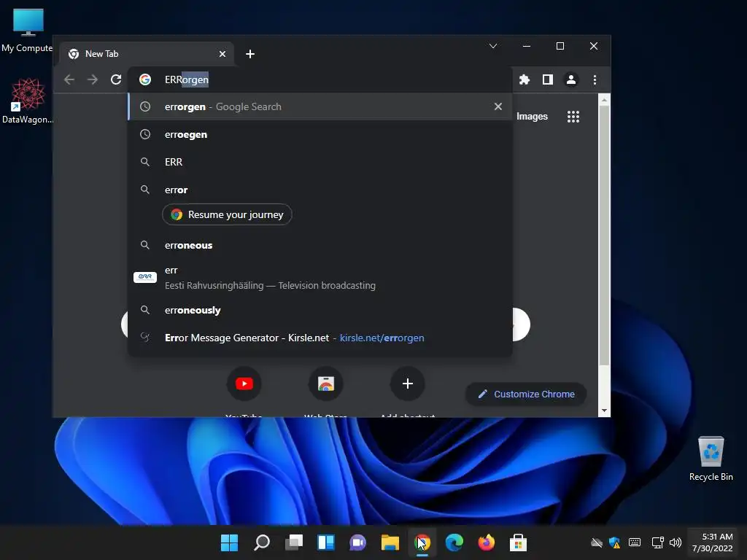Click the Images link
This screenshot has width=747, height=560.
[532, 117]
